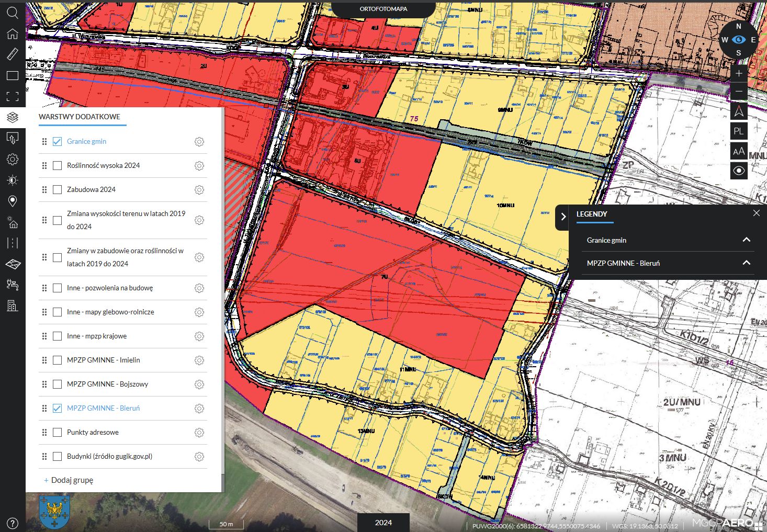Image resolution: width=767 pixels, height=532 pixels.
Task: Open the help question mark icon
Action: [13, 523]
